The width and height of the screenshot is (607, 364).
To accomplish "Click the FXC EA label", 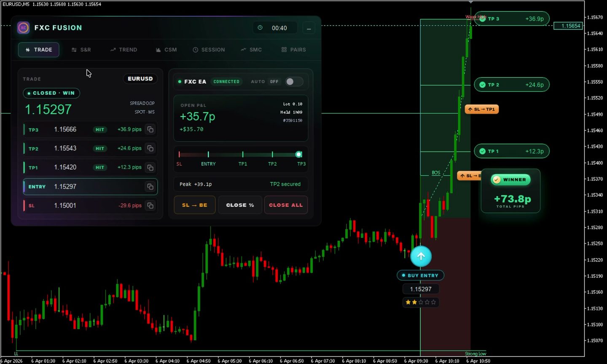I will pyautogui.click(x=195, y=82).
